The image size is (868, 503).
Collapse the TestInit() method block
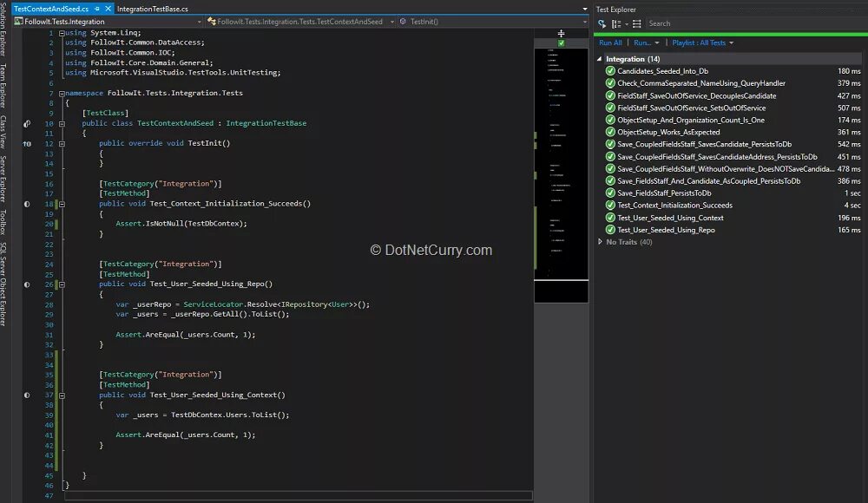(62, 143)
